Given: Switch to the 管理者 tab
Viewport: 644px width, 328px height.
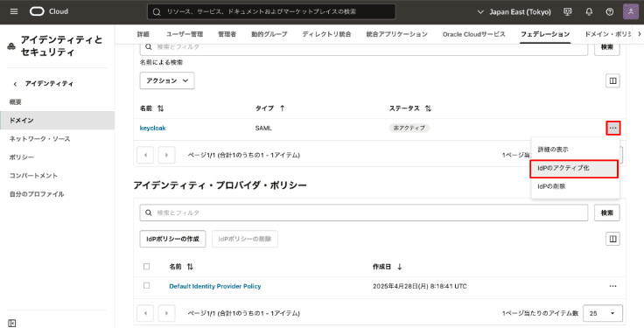Looking at the screenshot, I should point(227,34).
